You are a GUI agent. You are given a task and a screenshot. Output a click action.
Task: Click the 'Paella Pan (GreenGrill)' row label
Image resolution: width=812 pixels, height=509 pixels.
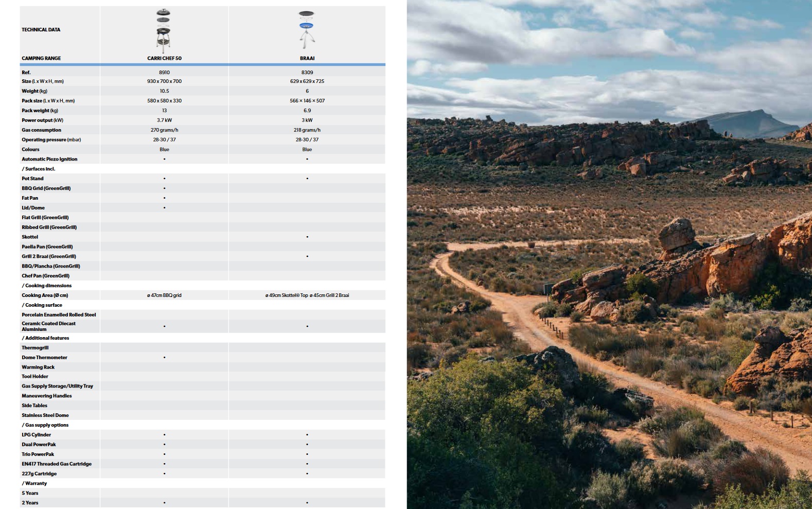47,247
